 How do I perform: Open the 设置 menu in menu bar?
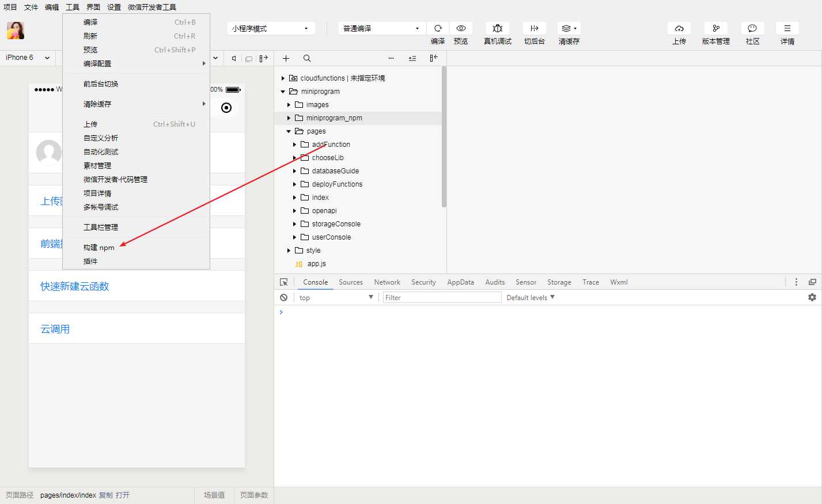pos(114,7)
